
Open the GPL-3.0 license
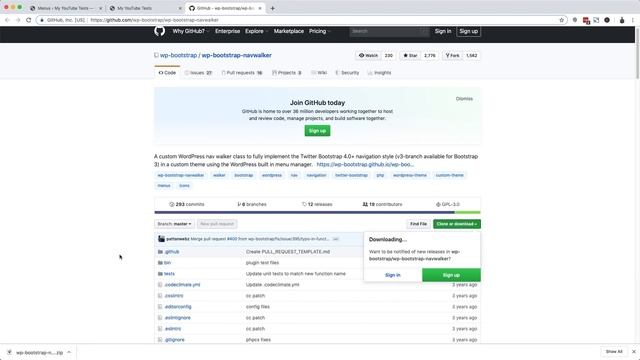click(x=448, y=204)
